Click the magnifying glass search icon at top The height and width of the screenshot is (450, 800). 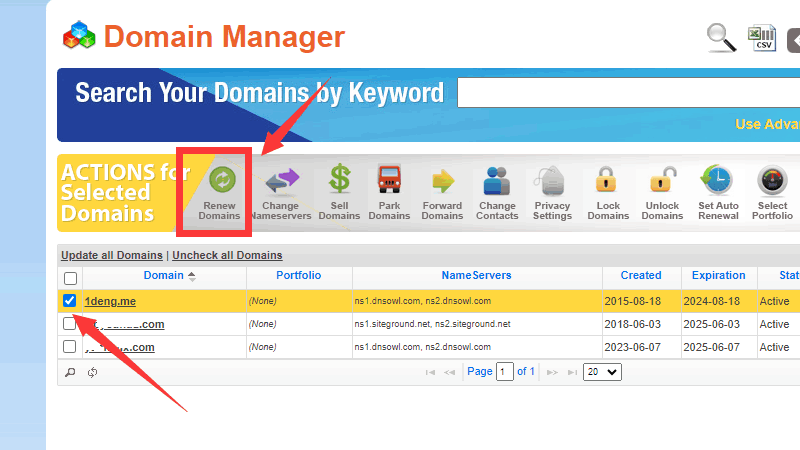(721, 38)
